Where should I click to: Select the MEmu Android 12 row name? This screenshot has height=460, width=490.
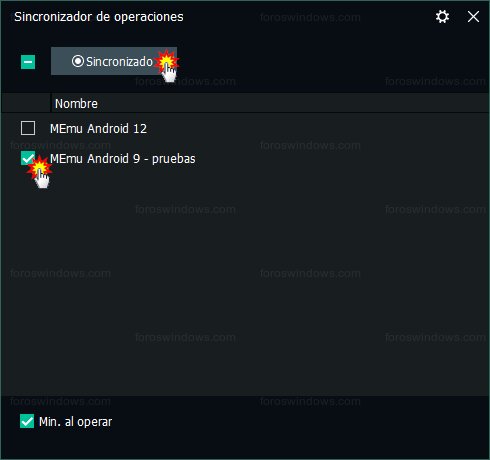98,129
